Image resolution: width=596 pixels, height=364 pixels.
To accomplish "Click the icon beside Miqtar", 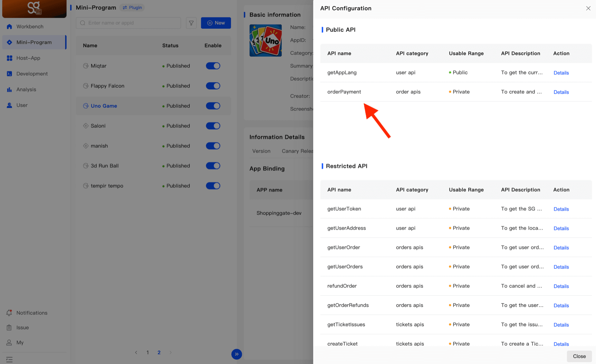I will (86, 66).
